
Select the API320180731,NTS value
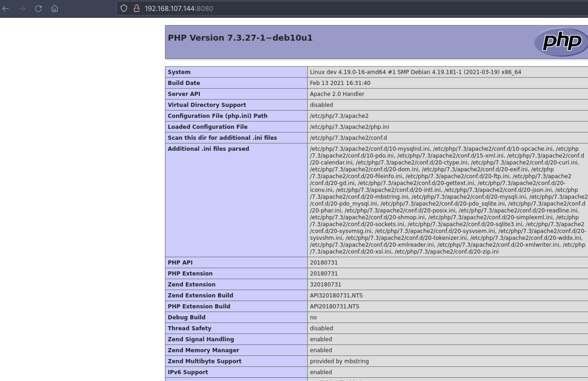(336, 296)
